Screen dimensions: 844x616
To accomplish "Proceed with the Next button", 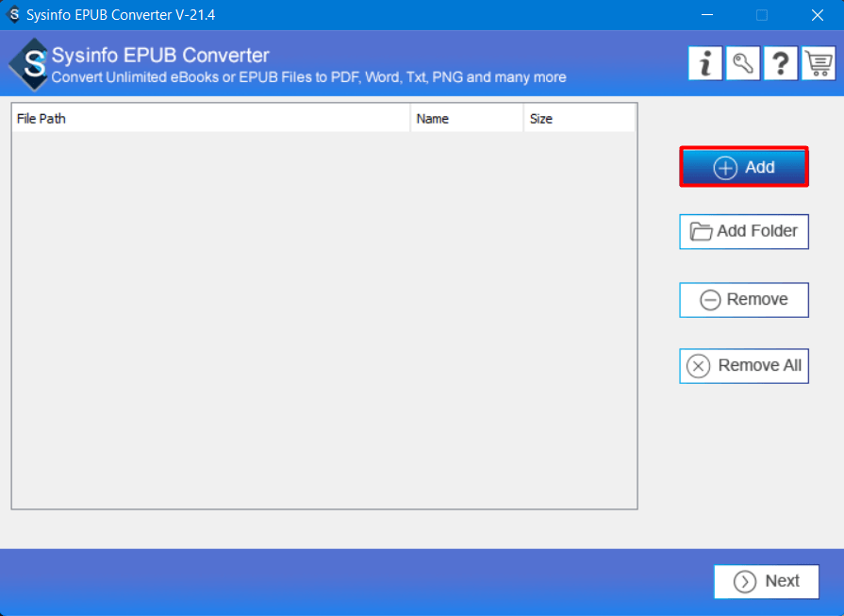I will pyautogui.click(x=767, y=581).
